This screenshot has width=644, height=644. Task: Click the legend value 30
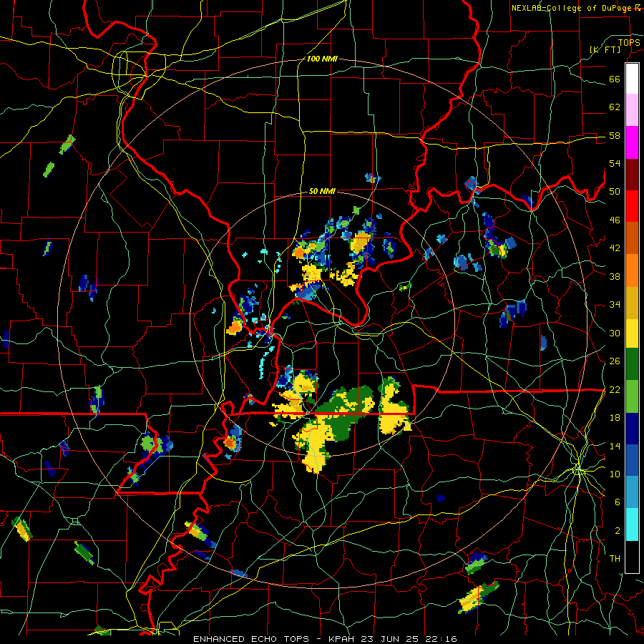point(615,333)
